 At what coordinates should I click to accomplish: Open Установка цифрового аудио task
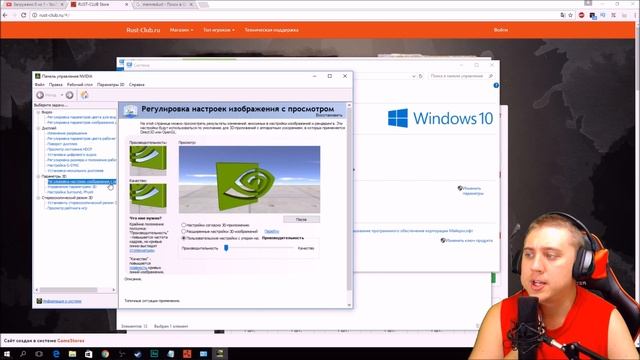71,155
